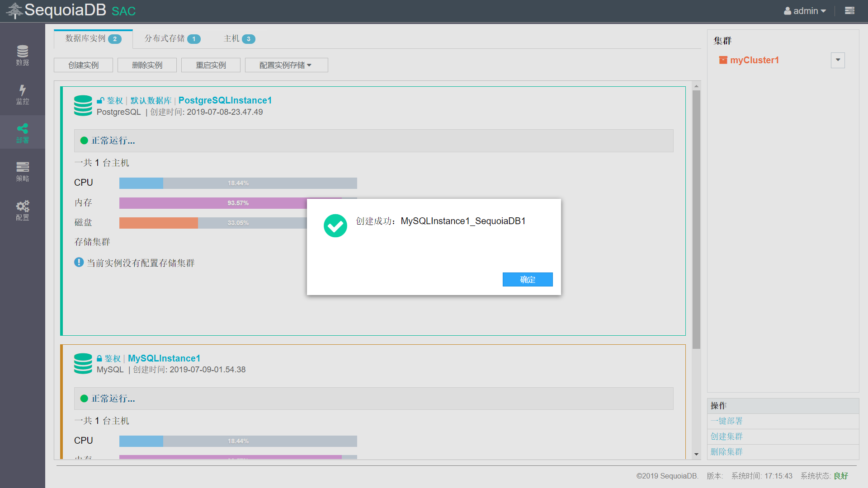Expand the myCluster1 dropdown arrow
Viewport: 868px width, 488px height.
(x=838, y=60)
